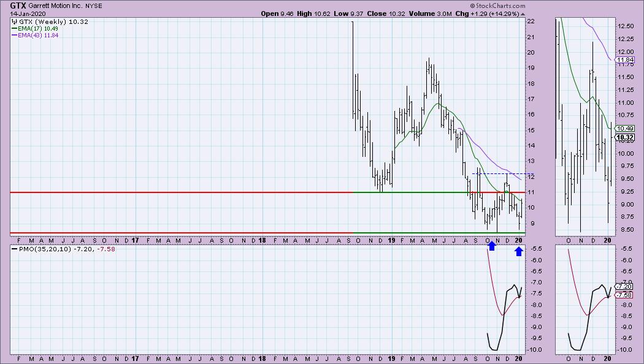
Task: Click the green EMA(17) legend line swatch
Action: [x=14, y=29]
